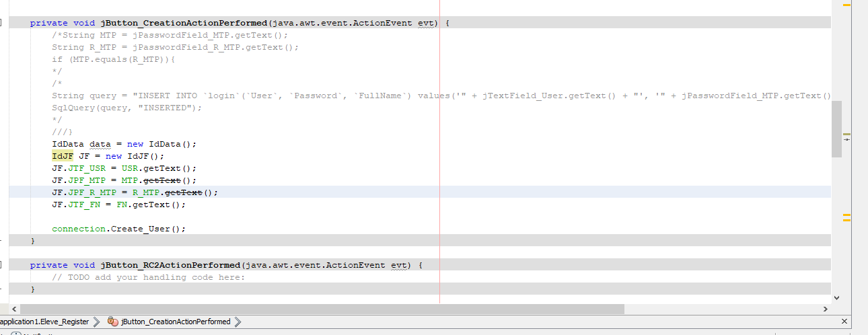Jump to the topmost yellow warning stripe mark
The width and height of the screenshot is (868, 335).
846,5
